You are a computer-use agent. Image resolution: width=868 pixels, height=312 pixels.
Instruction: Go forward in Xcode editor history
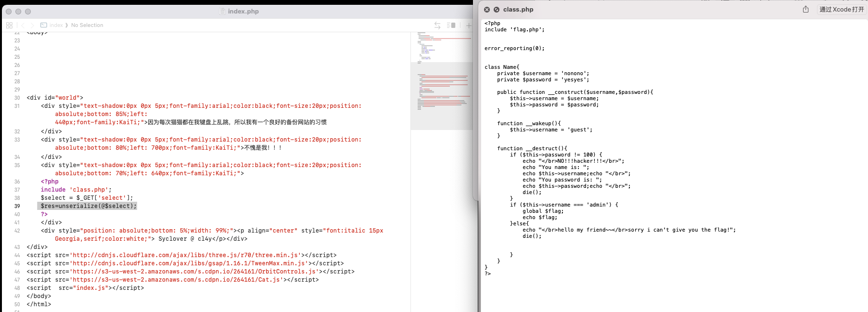(x=32, y=25)
